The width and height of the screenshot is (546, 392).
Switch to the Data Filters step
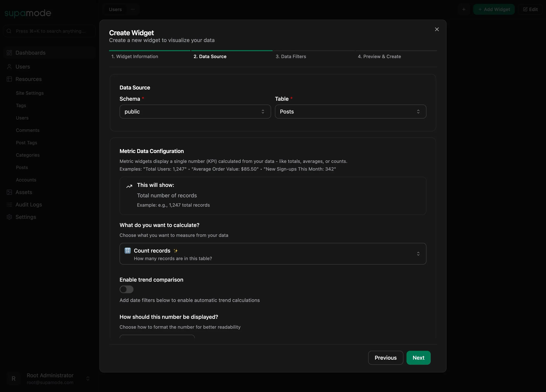tap(291, 56)
